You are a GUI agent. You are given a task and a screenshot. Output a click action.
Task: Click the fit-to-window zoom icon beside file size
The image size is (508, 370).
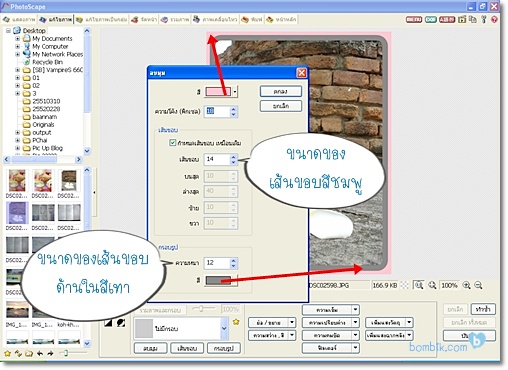tap(418, 285)
